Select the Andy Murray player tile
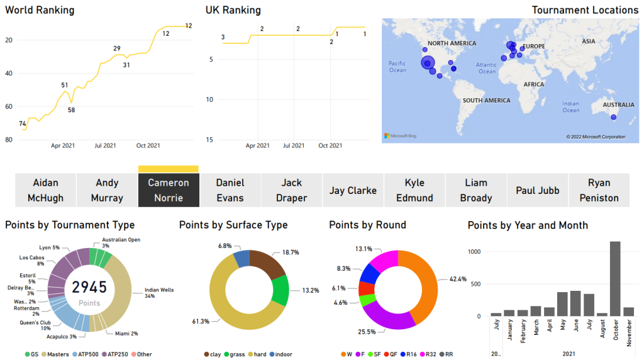Screen dimensions: 644x362 click(x=107, y=190)
